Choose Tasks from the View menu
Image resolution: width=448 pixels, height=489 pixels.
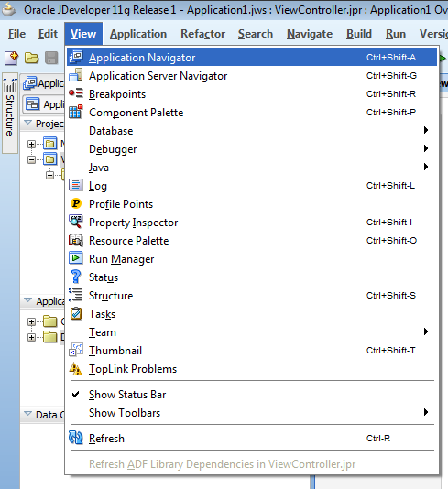pyautogui.click(x=252, y=314)
